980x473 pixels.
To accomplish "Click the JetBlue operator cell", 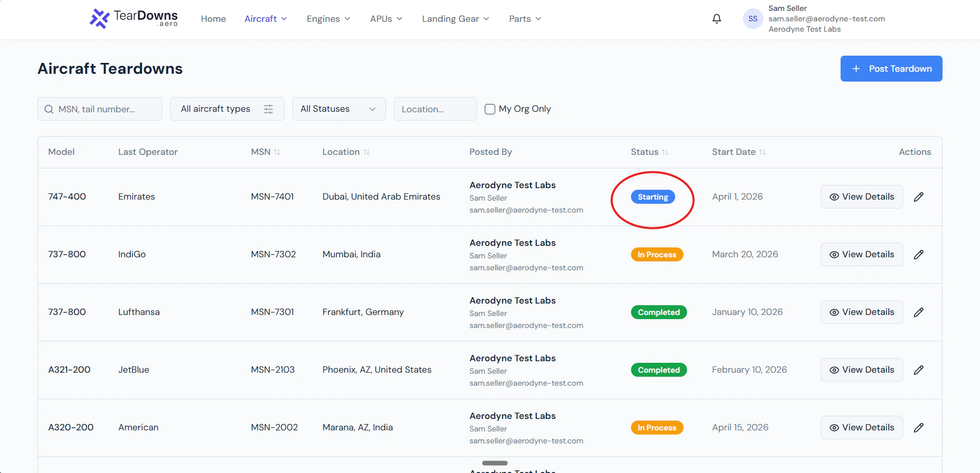I will click(x=134, y=370).
